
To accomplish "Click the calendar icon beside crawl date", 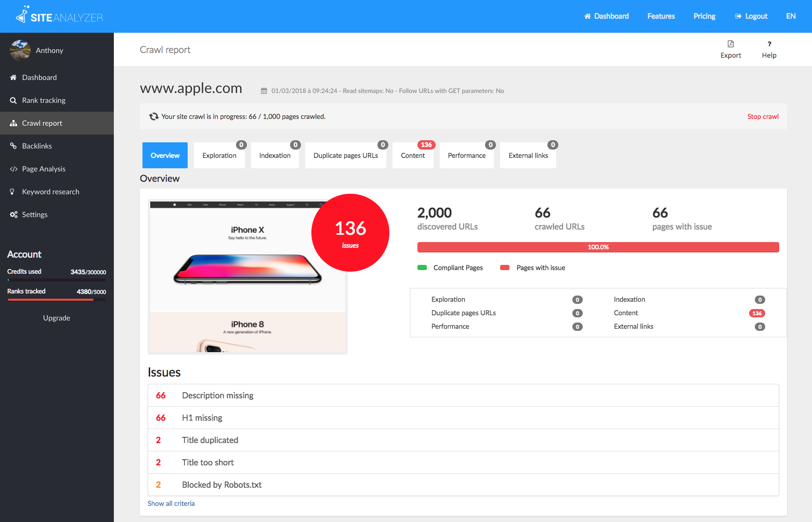I will (264, 91).
